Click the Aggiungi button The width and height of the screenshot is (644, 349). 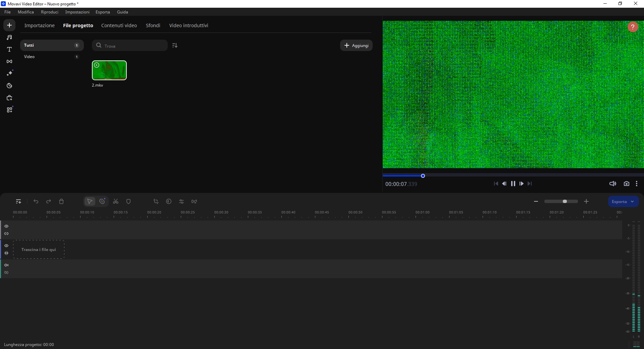pyautogui.click(x=356, y=45)
